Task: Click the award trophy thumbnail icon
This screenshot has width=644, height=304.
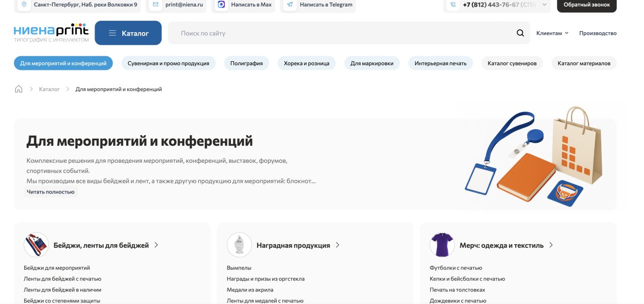Action: (239, 245)
